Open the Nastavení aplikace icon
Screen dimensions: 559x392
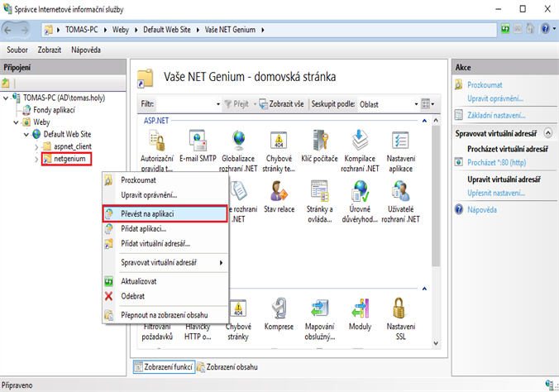[401, 141]
